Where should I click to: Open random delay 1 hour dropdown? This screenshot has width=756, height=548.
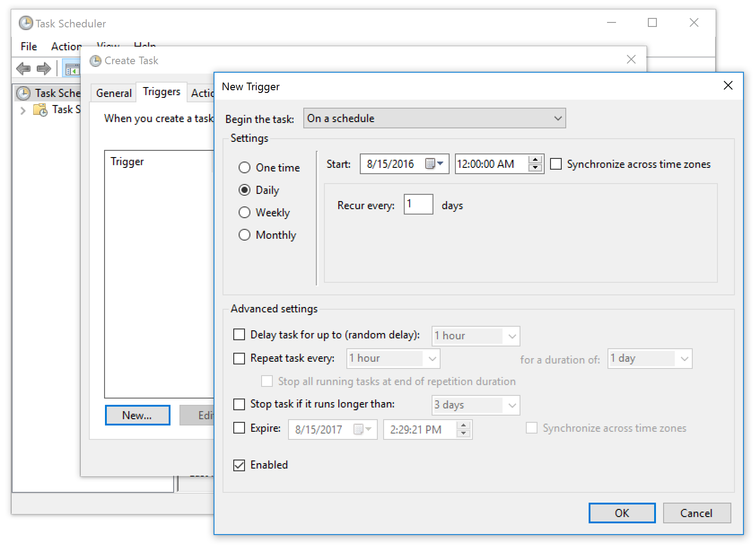(x=476, y=336)
